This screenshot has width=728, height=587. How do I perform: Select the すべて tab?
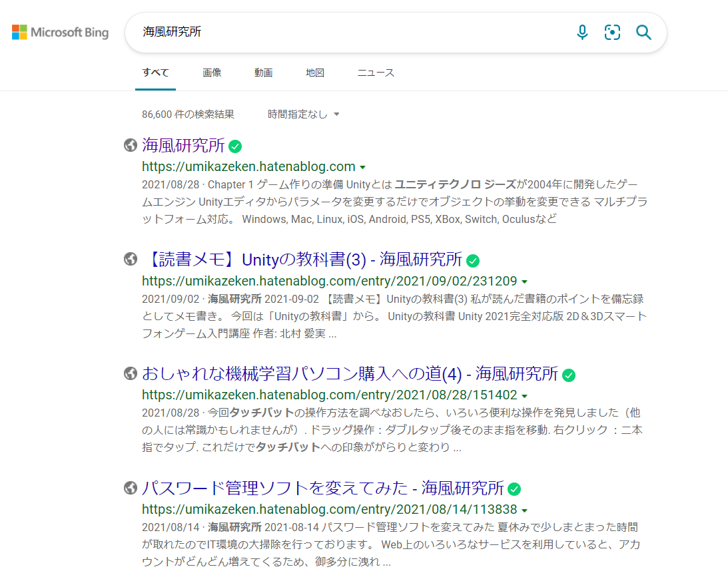point(156,73)
